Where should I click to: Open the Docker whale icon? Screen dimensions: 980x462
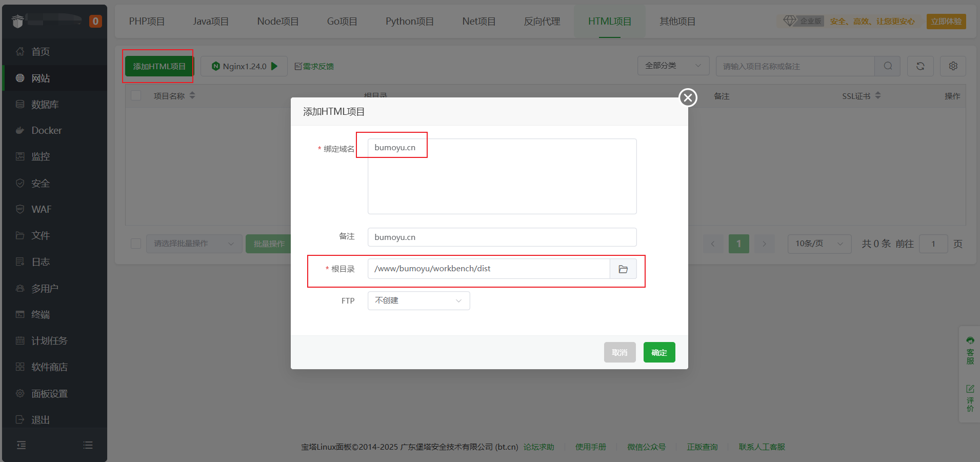pos(20,130)
